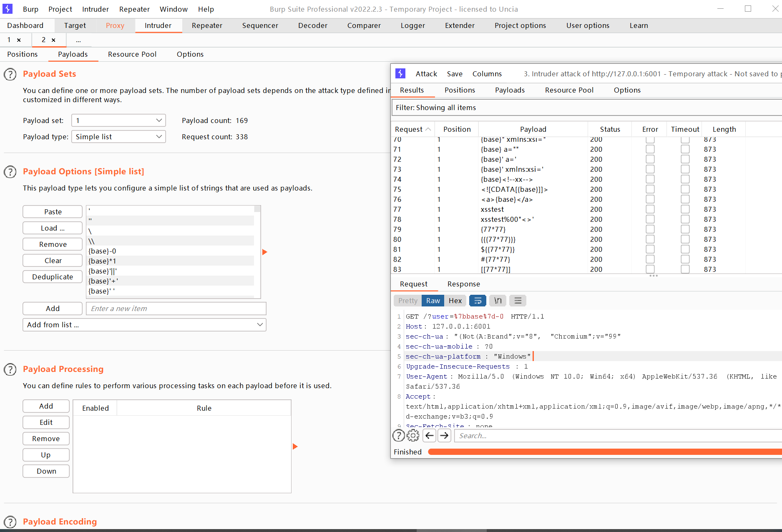Click the Enter a new item field
Viewport: 782px width, 532px height.
pyautogui.click(x=176, y=309)
